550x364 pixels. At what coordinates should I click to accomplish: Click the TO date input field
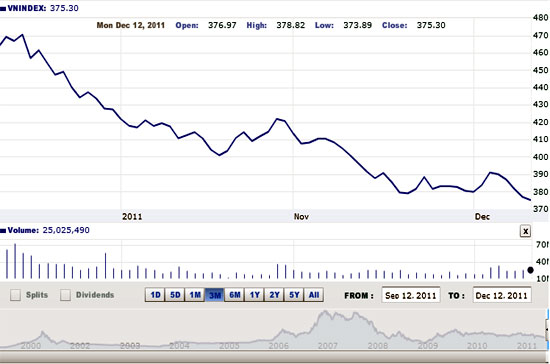tap(502, 295)
